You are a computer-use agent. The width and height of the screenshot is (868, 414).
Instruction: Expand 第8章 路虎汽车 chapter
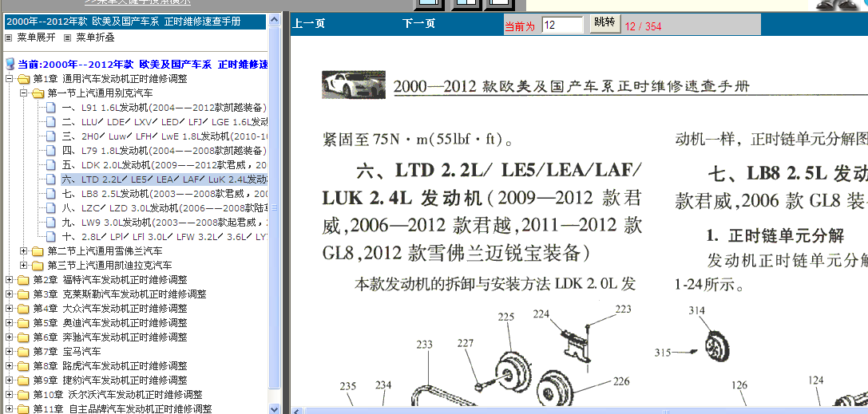(x=9, y=366)
